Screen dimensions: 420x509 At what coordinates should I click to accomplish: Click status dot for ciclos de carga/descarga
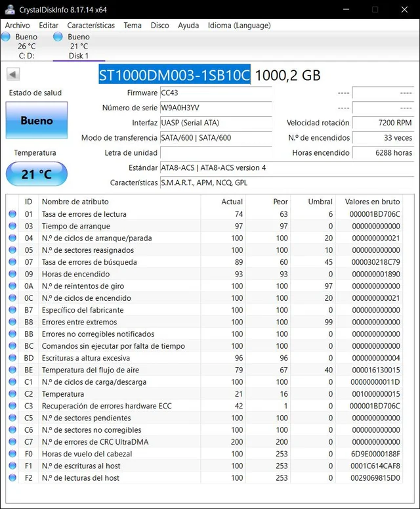(12, 382)
